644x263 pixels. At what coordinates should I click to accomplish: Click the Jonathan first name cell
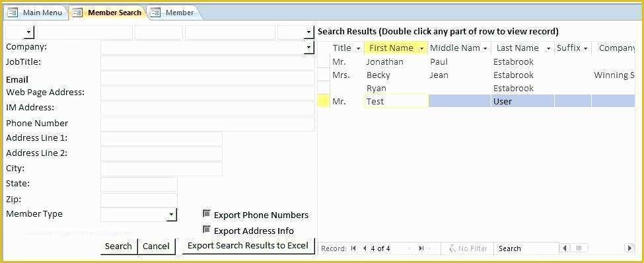[396, 62]
